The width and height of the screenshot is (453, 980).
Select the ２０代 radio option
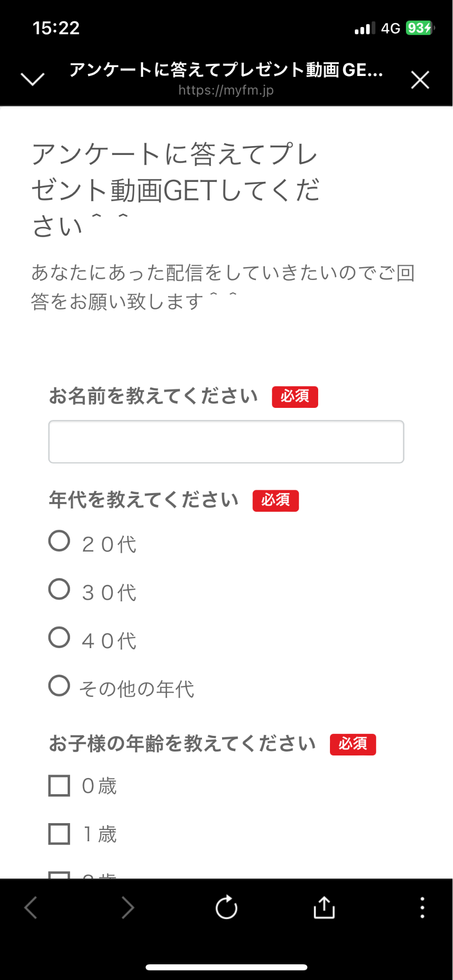click(x=59, y=541)
